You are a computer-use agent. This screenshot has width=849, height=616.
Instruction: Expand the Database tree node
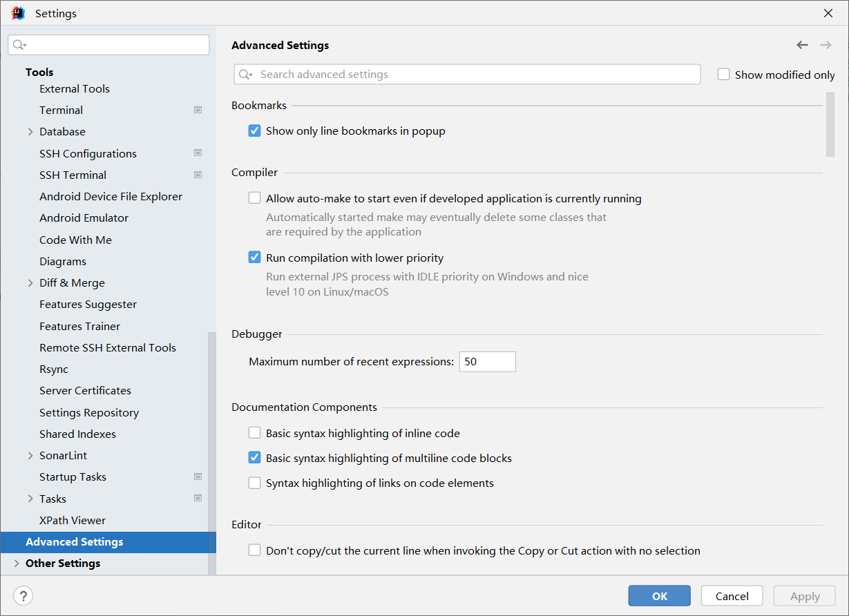coord(30,131)
